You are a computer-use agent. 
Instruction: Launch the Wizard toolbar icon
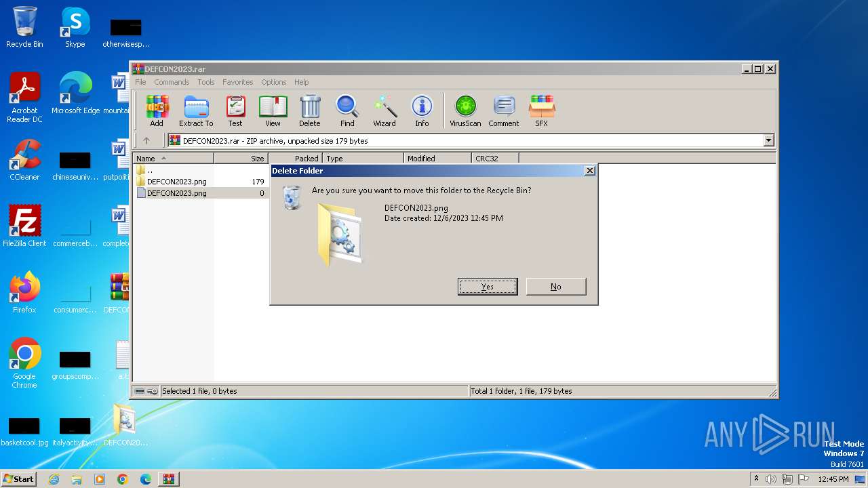pyautogui.click(x=384, y=111)
